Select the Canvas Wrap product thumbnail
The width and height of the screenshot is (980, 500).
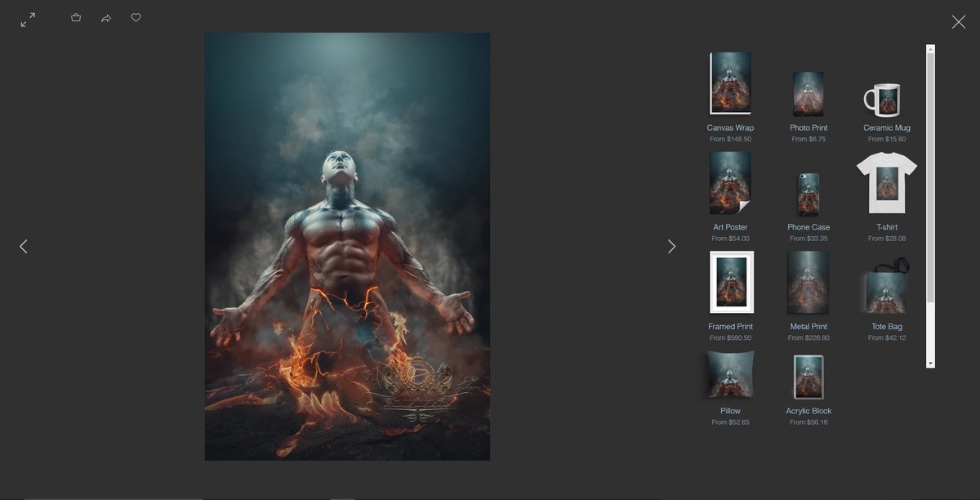pos(731,84)
